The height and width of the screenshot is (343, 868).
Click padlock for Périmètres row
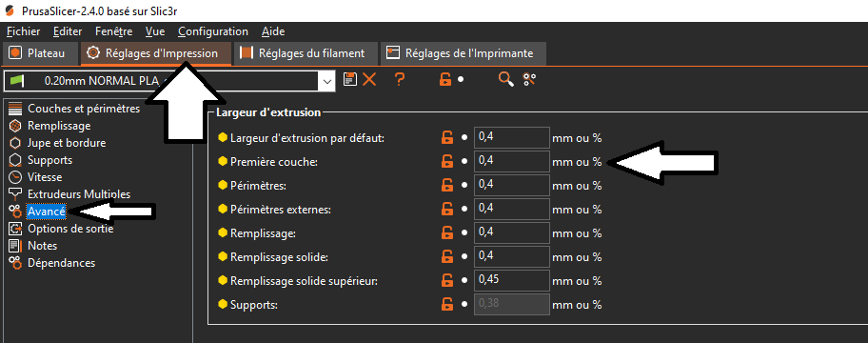point(446,186)
